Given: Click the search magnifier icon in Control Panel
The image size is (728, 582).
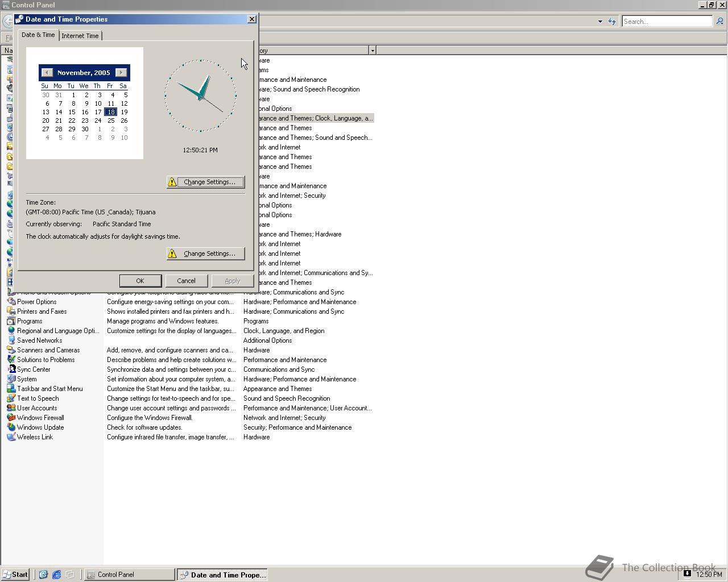Looking at the screenshot, I should pos(719,21).
